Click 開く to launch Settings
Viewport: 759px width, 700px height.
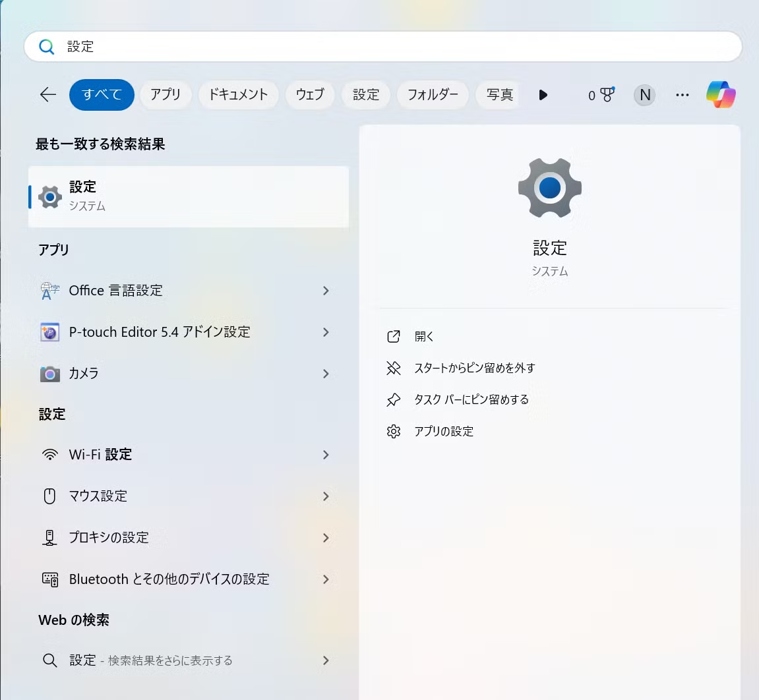[x=424, y=336]
